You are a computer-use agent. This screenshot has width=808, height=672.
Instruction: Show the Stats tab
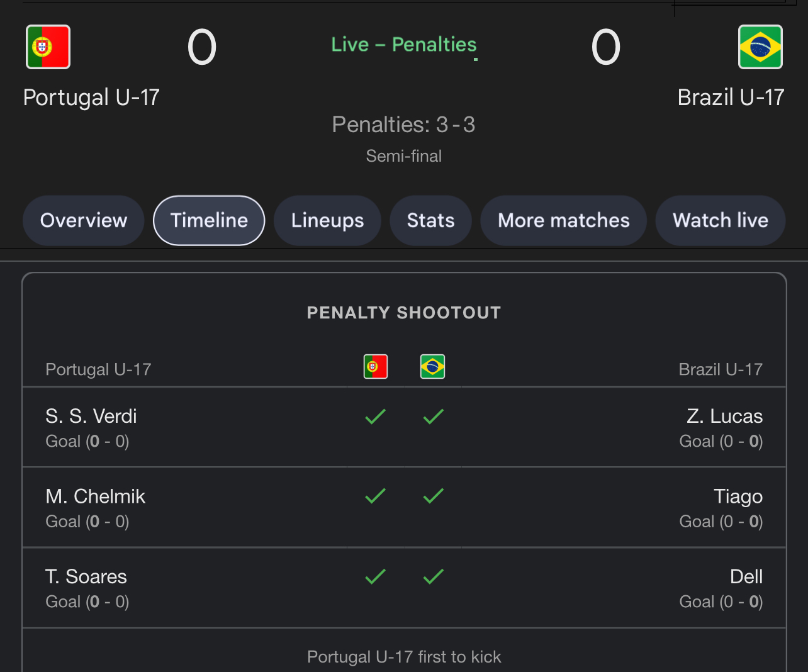430,220
